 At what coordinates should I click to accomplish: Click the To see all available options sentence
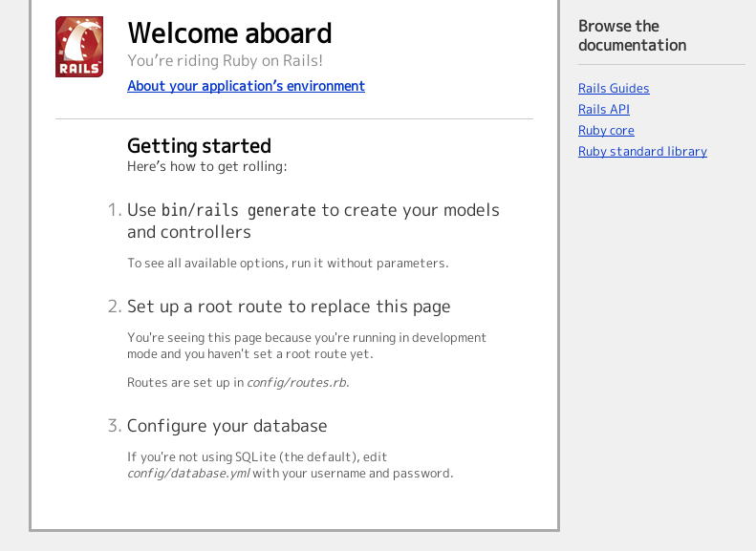pyautogui.click(x=288, y=263)
